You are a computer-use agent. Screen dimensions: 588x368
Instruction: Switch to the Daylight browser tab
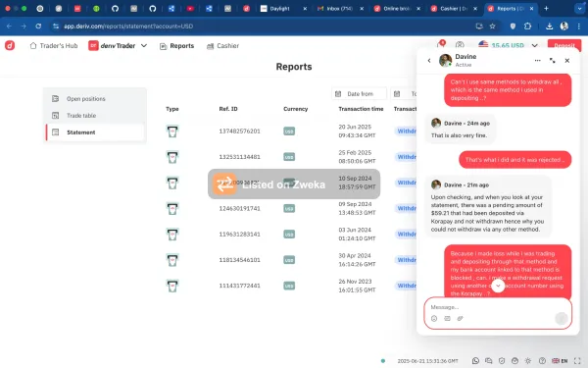pyautogui.click(x=283, y=8)
